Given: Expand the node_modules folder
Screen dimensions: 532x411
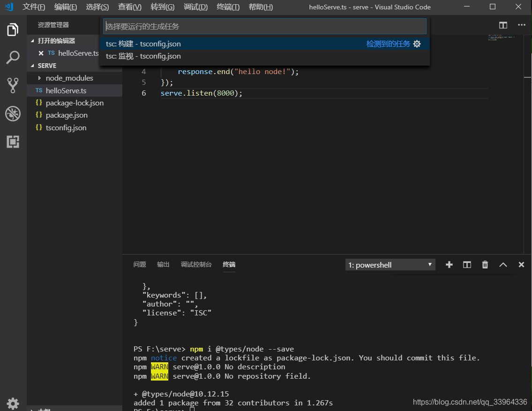Looking at the screenshot, I should pyautogui.click(x=39, y=78).
